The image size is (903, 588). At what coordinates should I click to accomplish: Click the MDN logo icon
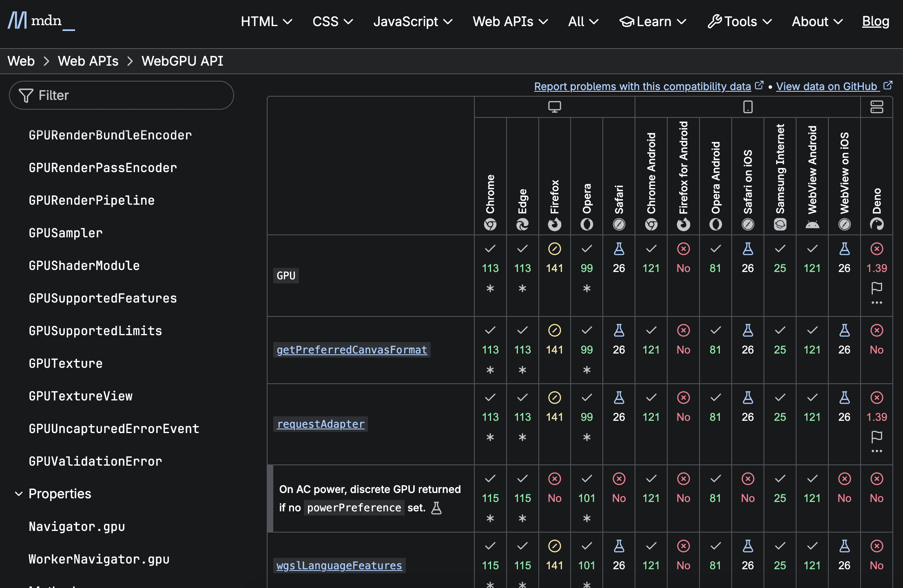point(18,20)
